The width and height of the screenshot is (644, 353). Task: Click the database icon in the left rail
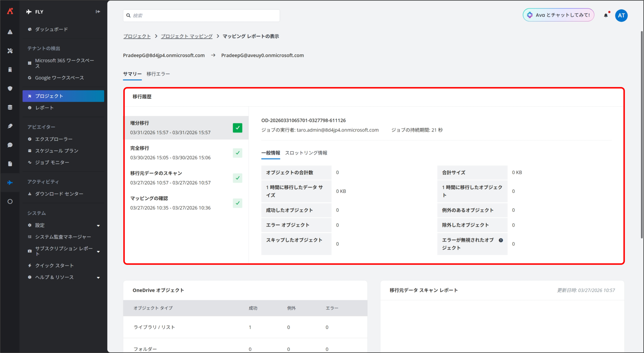click(10, 107)
